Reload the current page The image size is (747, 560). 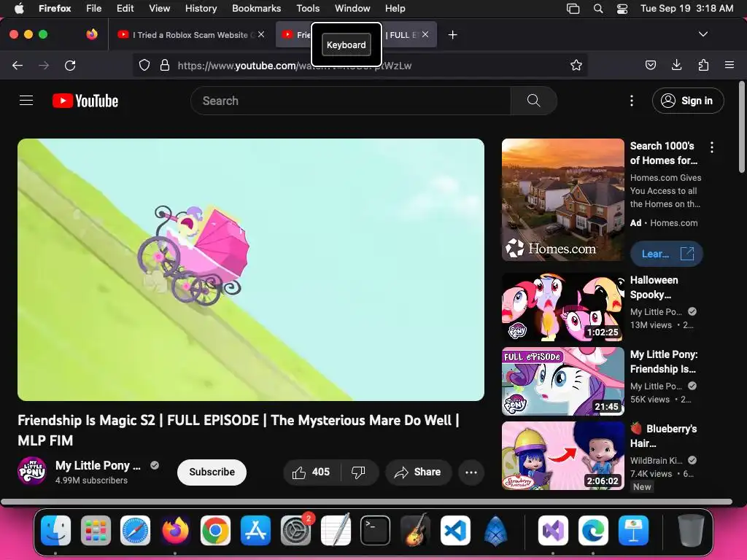click(70, 65)
